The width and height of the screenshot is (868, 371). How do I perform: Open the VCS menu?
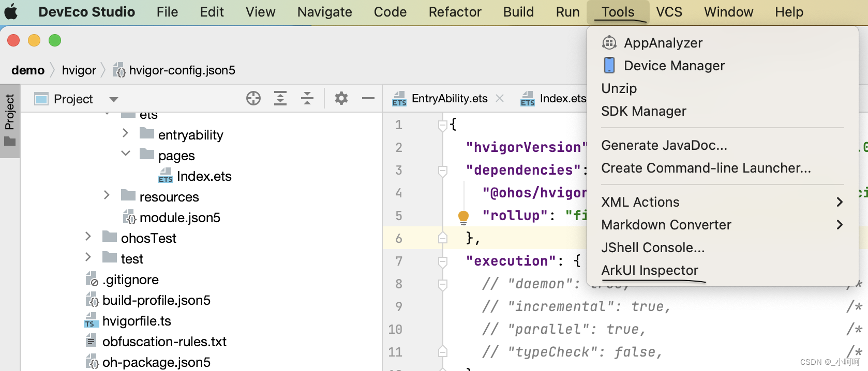click(669, 12)
